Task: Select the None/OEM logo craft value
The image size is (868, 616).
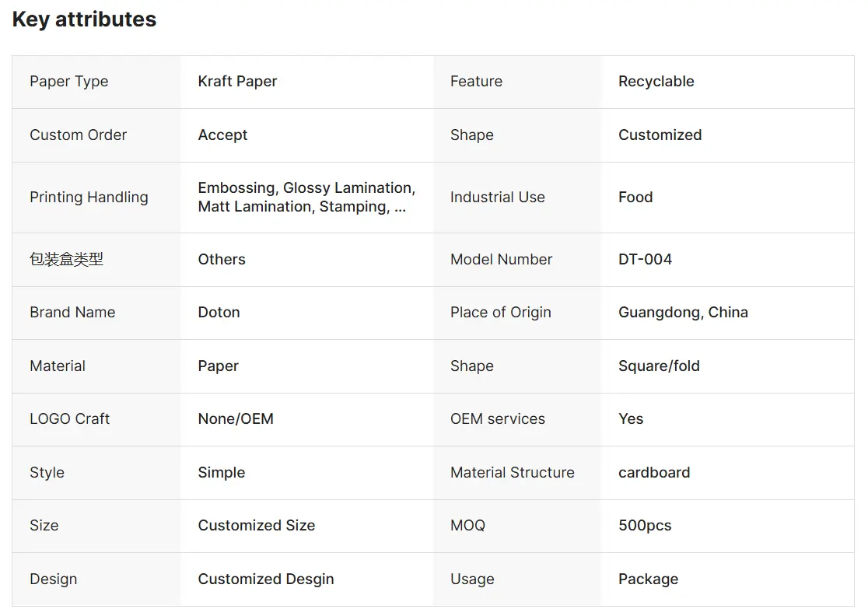Action: 236,419
